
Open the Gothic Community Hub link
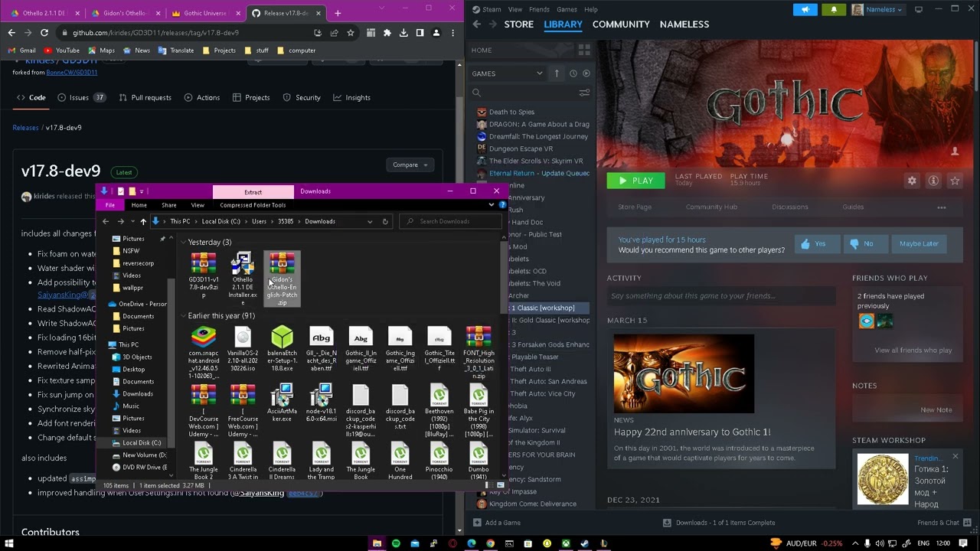click(711, 207)
